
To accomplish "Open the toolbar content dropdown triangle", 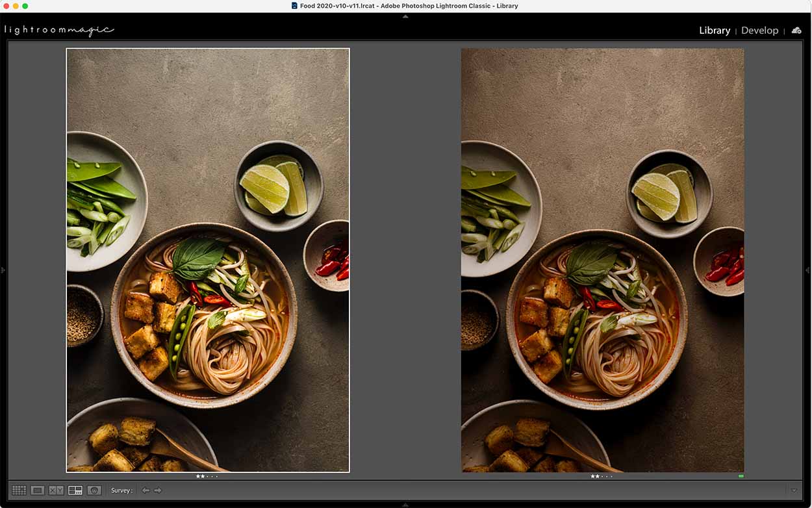I will click(793, 490).
